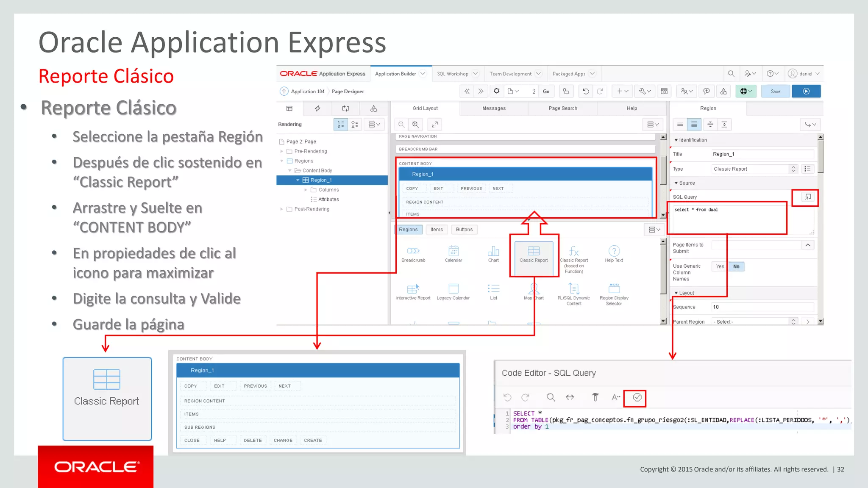The image size is (868, 488).
Task: Click the search magnifier icon in header
Action: coord(731,74)
